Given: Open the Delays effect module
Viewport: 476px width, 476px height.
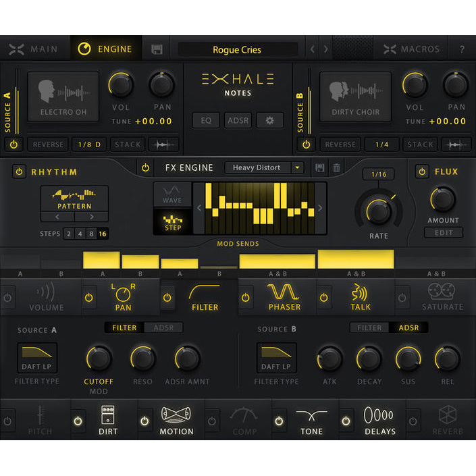Looking at the screenshot, I should 379,421.
